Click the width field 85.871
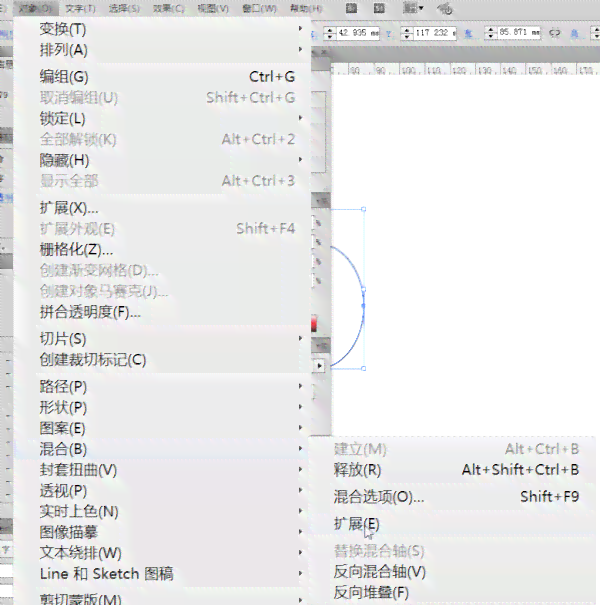Image resolution: width=600 pixels, height=605 pixels. 519,33
